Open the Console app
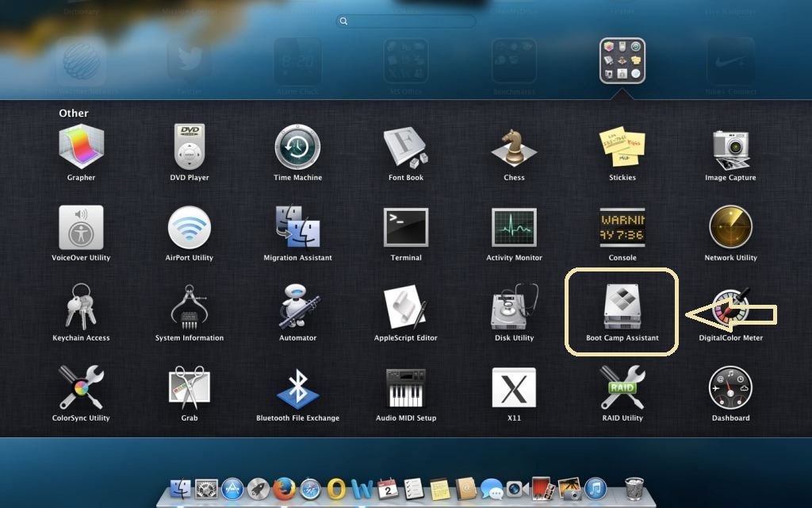812x508 pixels. point(622,228)
